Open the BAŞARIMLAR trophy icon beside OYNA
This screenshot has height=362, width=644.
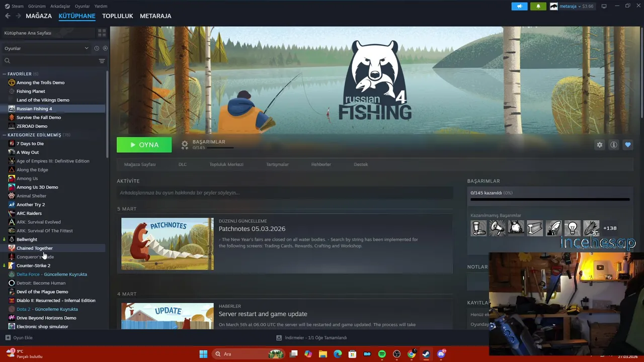[x=185, y=145]
